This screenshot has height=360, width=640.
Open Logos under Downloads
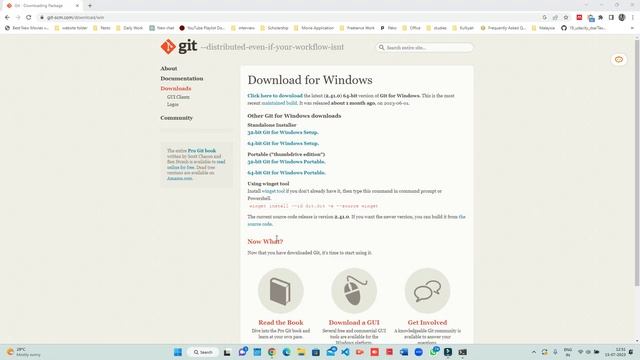173,104
